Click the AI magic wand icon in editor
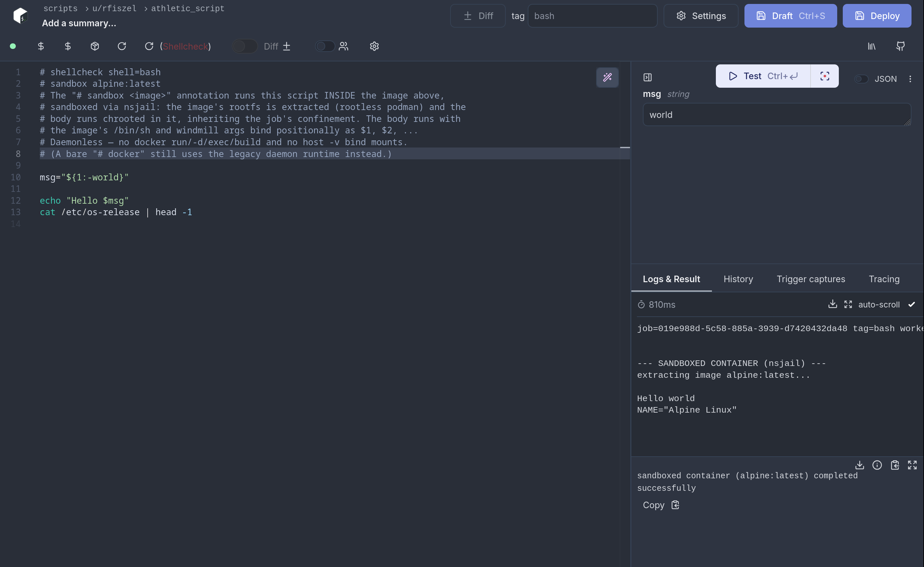This screenshot has height=567, width=924. (607, 77)
